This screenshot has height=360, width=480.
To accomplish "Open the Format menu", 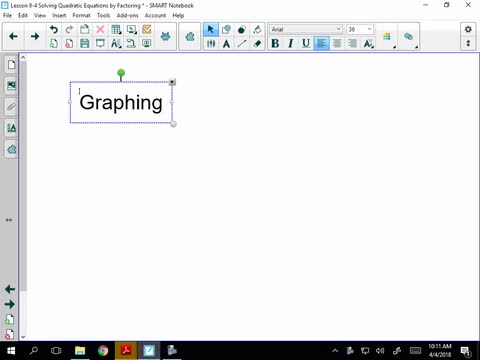I will (x=81, y=15).
